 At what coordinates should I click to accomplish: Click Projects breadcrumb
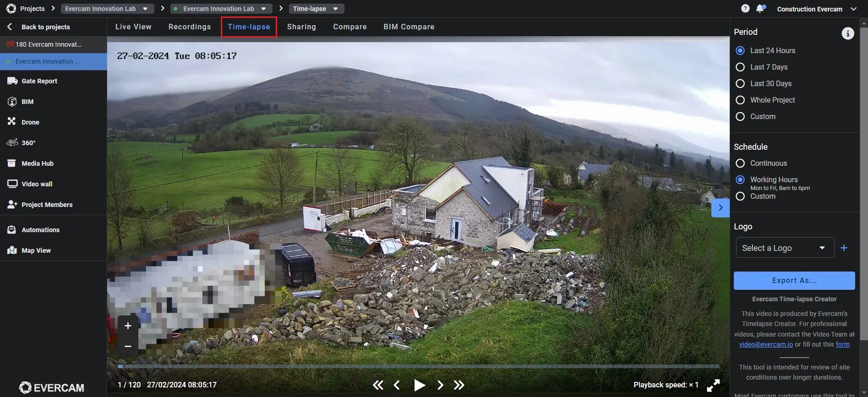pos(33,9)
